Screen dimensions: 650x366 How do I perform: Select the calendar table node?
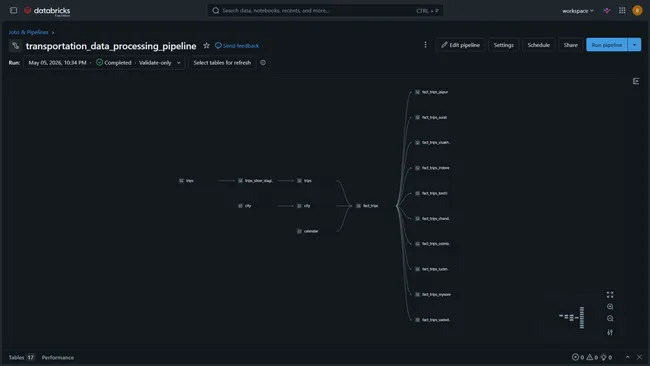[x=308, y=231]
